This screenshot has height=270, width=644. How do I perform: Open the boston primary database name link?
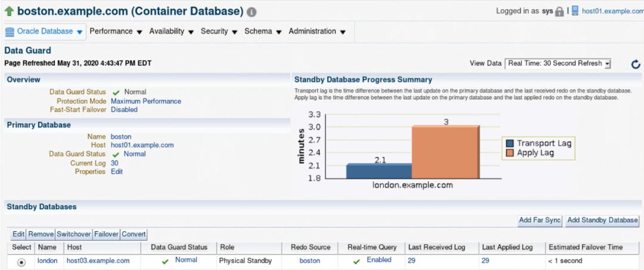(x=121, y=136)
